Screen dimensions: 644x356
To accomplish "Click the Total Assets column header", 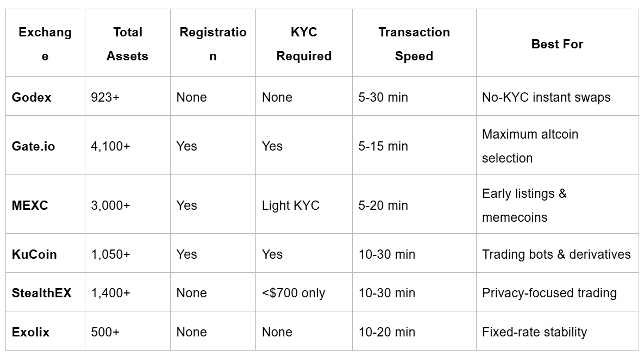I will [127, 44].
